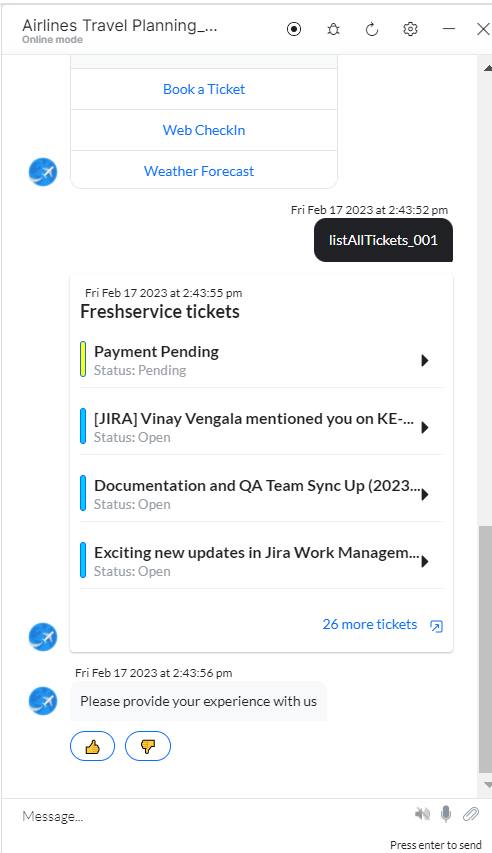Expand the Payment Pending ticket arrow

tap(425, 360)
